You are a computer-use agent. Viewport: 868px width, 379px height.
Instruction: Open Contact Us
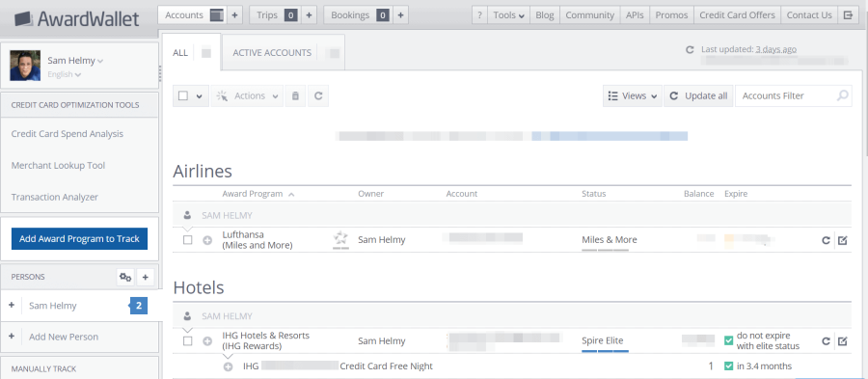(809, 15)
